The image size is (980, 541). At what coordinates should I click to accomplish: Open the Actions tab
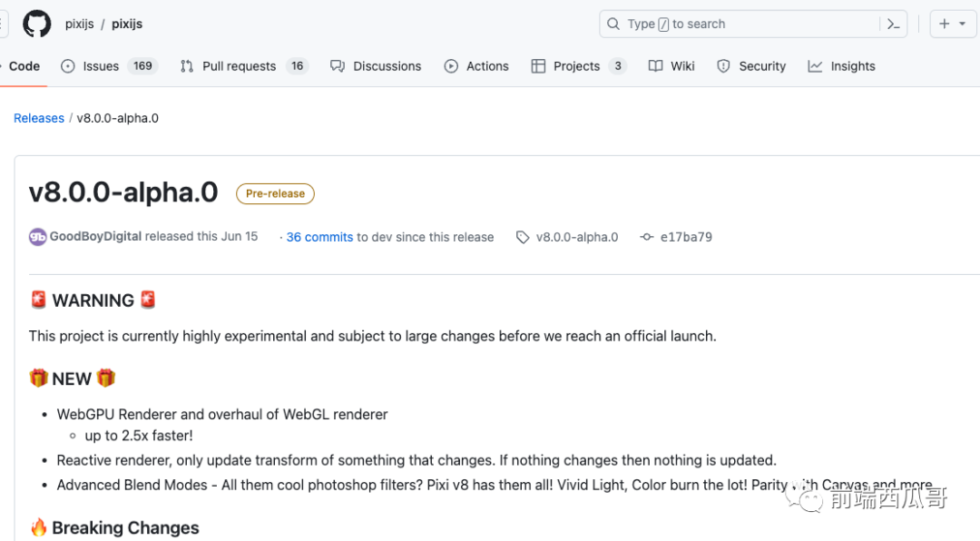[x=476, y=66]
